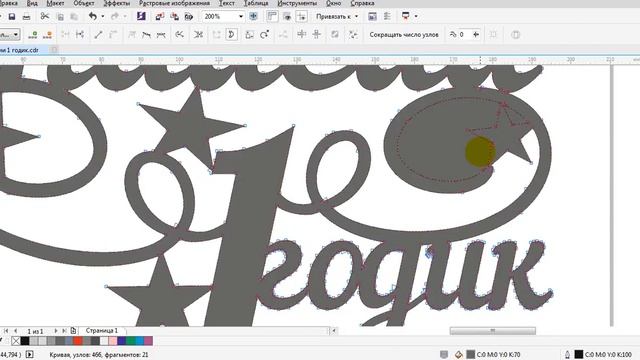Viewport: 640px width, 360px height.
Task: Click the Join two nodes icon
Action: click(65, 35)
